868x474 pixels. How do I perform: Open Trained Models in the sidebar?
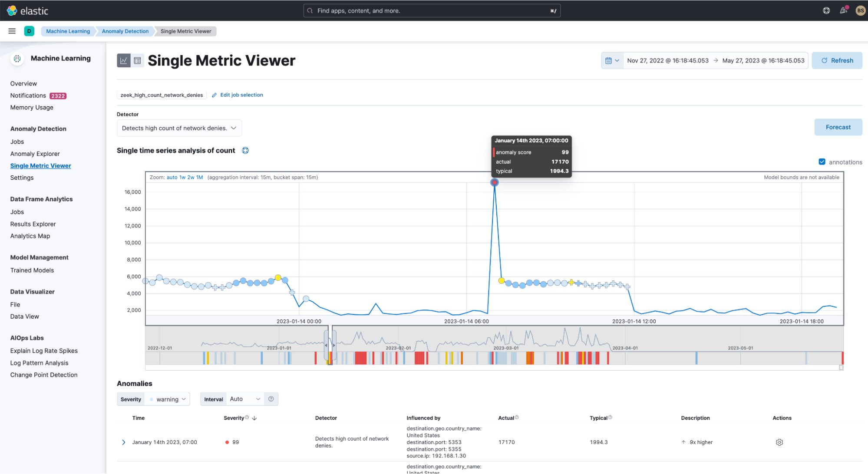(32, 270)
